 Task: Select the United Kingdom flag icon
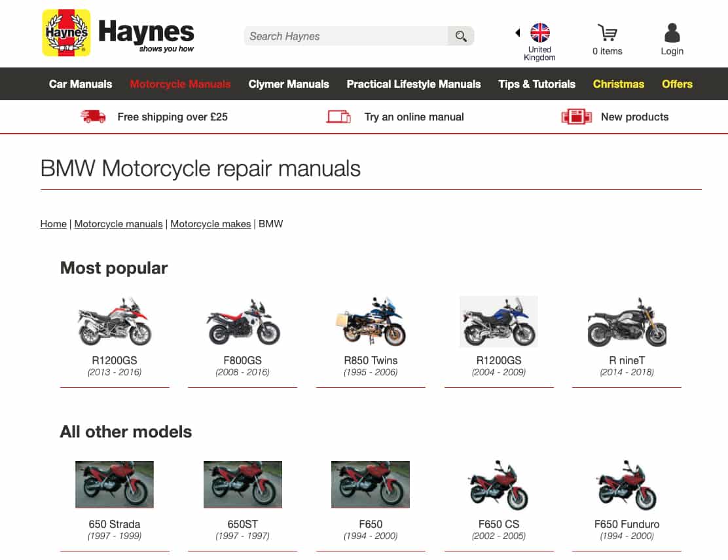540,33
